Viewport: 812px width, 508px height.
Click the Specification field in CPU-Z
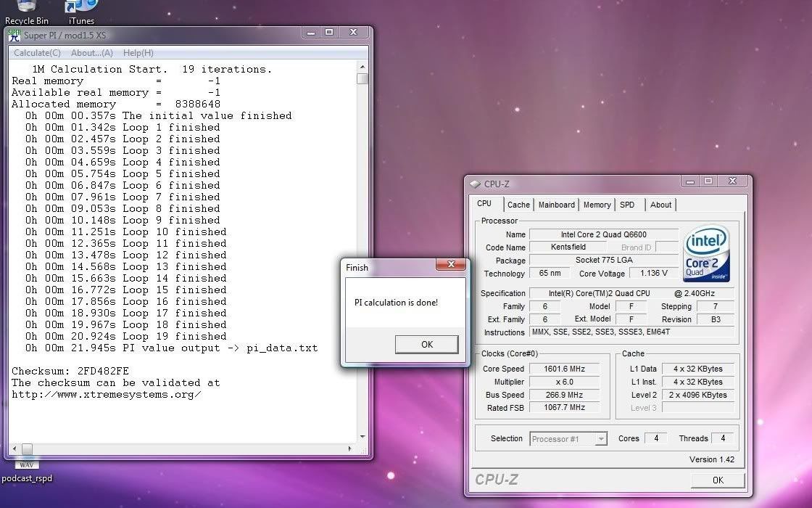[631, 293]
